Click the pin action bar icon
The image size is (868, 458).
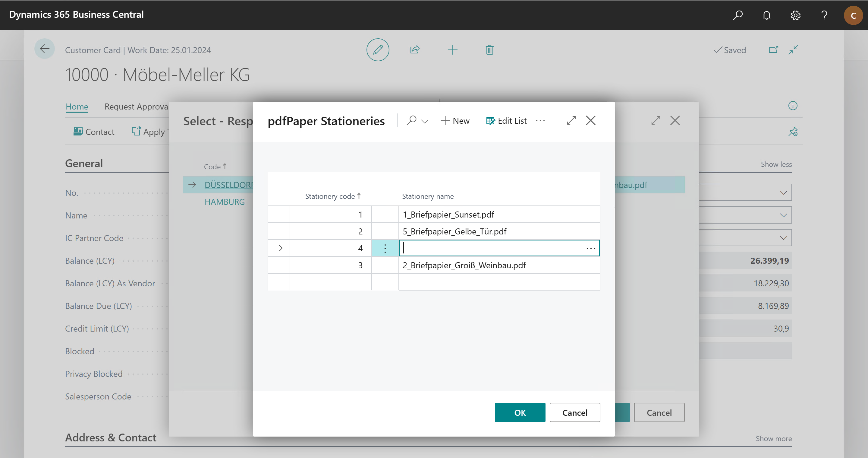pyautogui.click(x=793, y=132)
